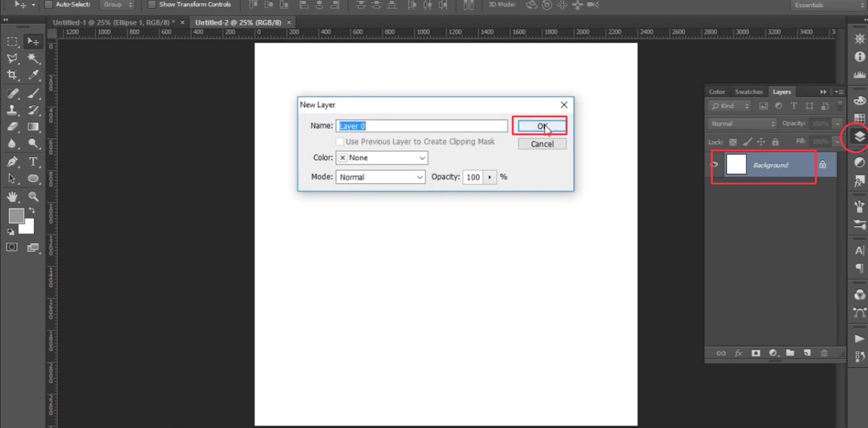Pick the Eyedropper tool
Image resolution: width=868 pixels, height=428 pixels.
pos(33,75)
